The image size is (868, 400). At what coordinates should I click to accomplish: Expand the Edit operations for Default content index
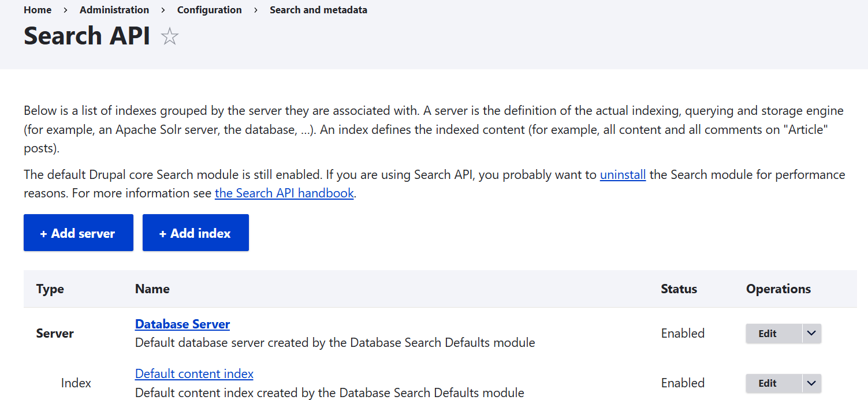coord(811,383)
